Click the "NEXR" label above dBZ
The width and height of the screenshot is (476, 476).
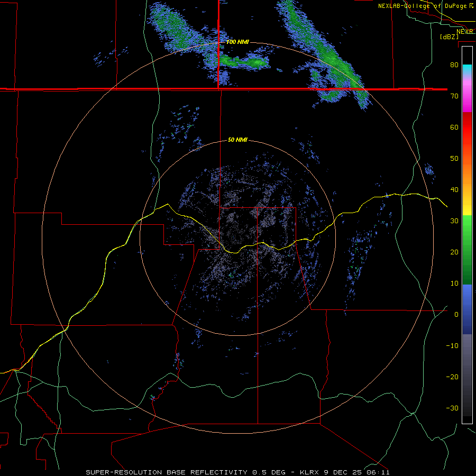[465, 31]
